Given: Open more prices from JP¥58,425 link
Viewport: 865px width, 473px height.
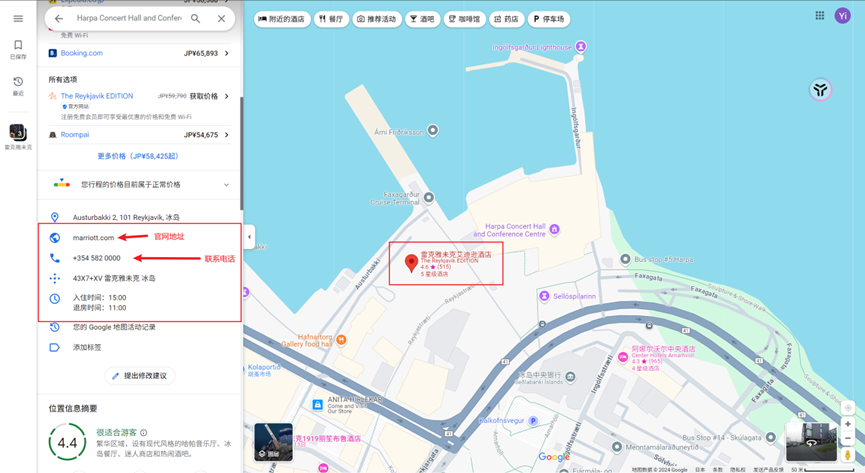Looking at the screenshot, I should click(138, 156).
